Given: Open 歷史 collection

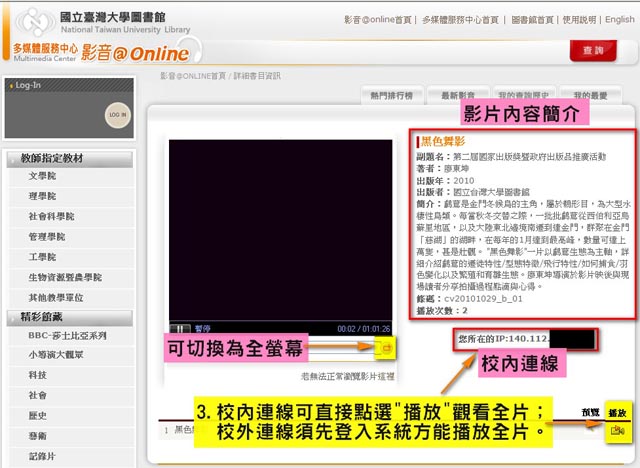Looking at the screenshot, I should tap(38, 416).
